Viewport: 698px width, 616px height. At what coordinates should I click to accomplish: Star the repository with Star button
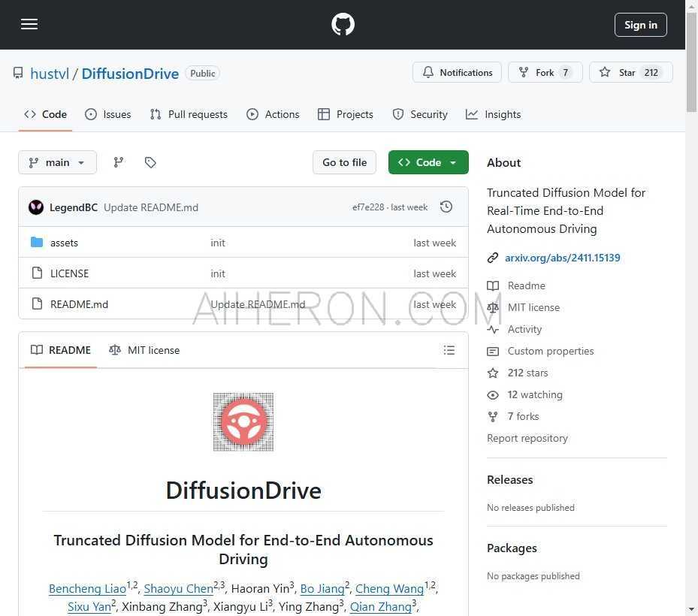[x=631, y=72]
